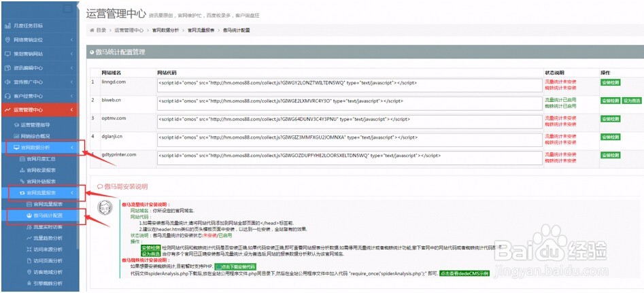Click 运营管理中心 breadcrumb link
Screen dimensions: 644x293
[129, 31]
